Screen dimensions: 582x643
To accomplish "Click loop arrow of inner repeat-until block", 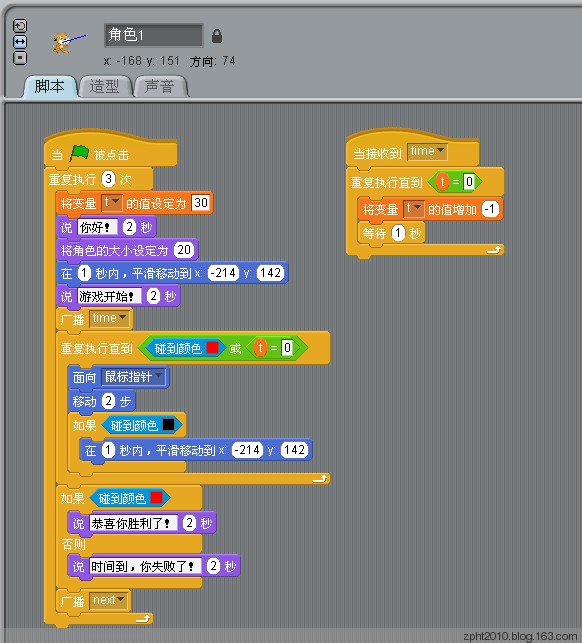I will click(320, 478).
